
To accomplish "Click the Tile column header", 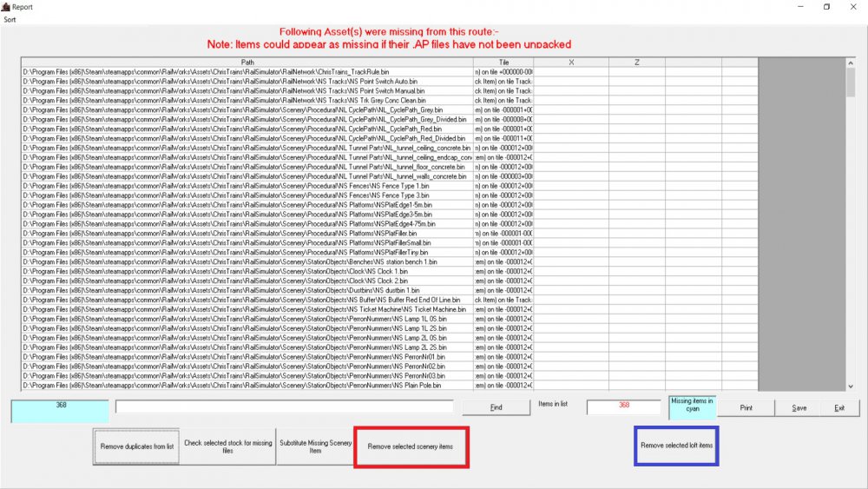I will 503,62.
